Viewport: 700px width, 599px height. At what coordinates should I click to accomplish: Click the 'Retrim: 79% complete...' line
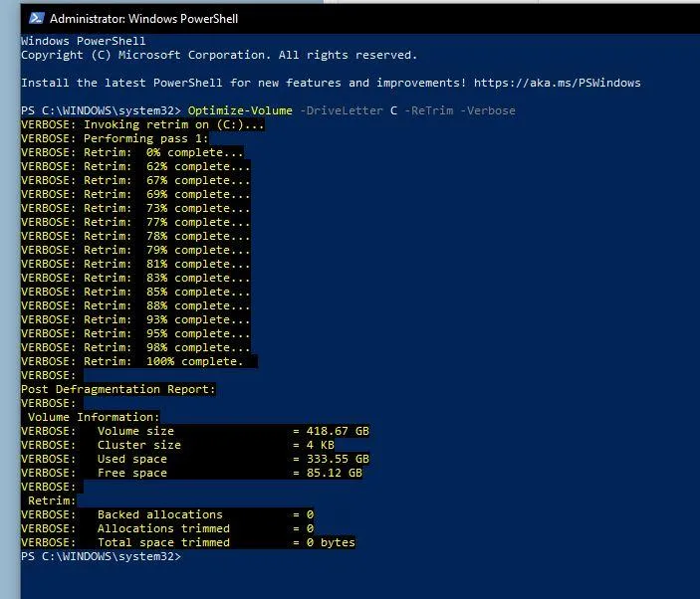click(135, 250)
